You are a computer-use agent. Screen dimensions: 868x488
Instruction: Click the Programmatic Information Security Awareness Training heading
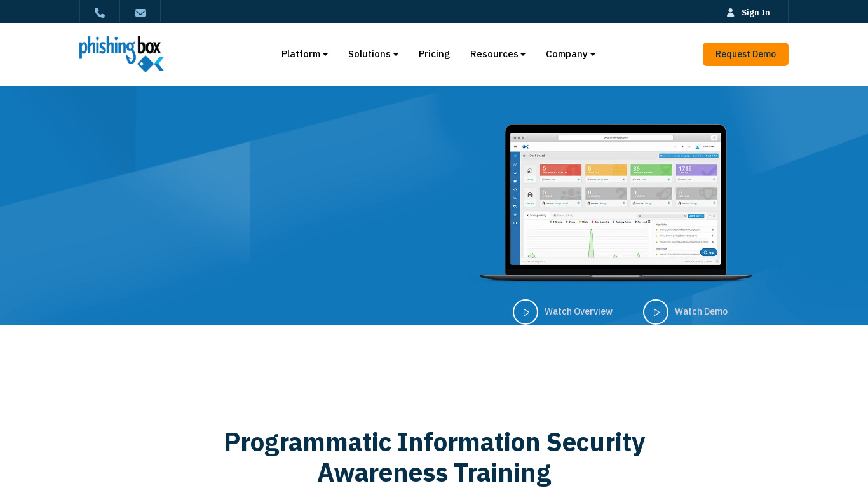point(434,457)
